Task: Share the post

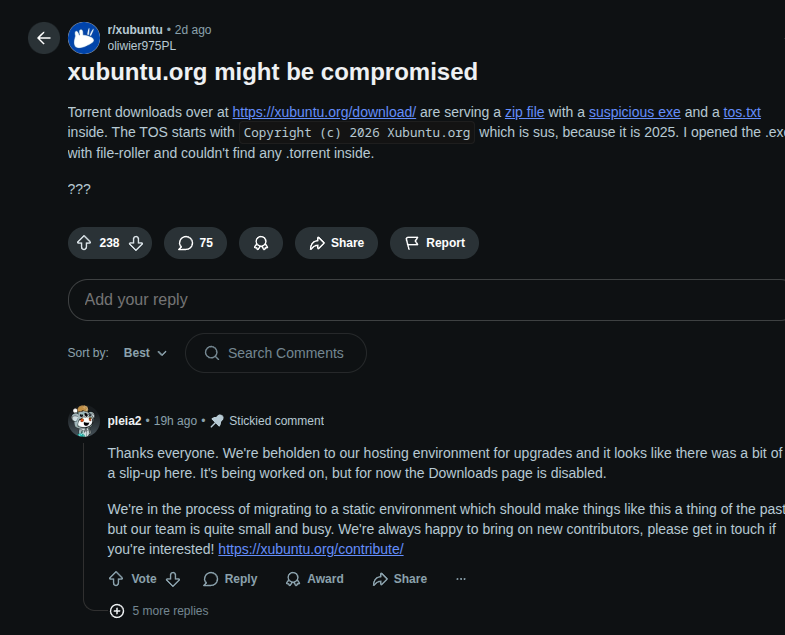Action: point(336,243)
